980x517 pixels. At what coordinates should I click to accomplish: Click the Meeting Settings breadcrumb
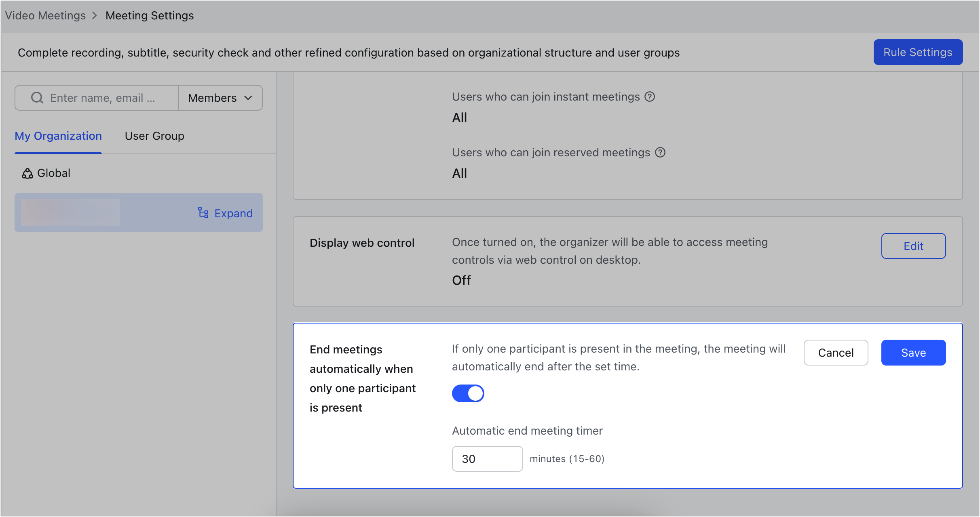tap(150, 16)
